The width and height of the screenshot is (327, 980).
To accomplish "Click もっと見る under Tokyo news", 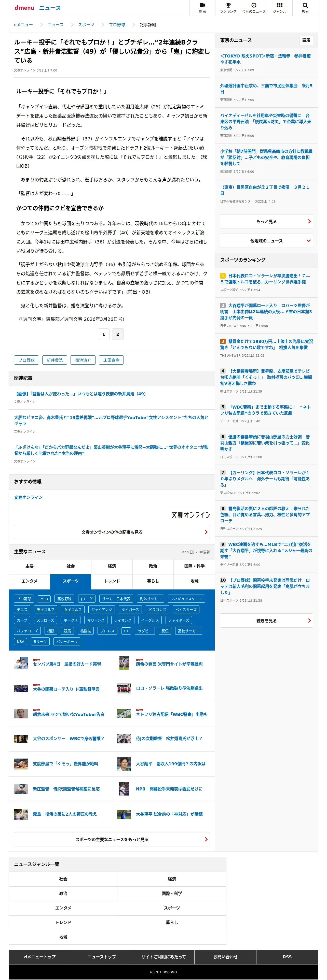I will [266, 221].
